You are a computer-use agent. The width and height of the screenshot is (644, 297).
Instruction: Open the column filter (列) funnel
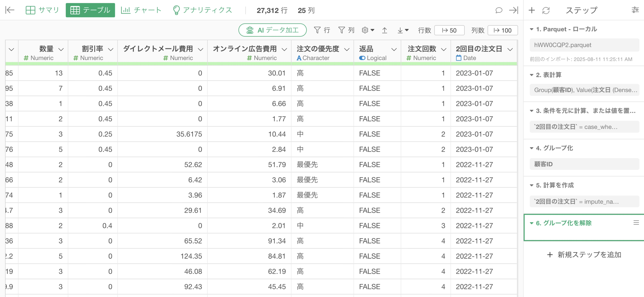tap(346, 30)
